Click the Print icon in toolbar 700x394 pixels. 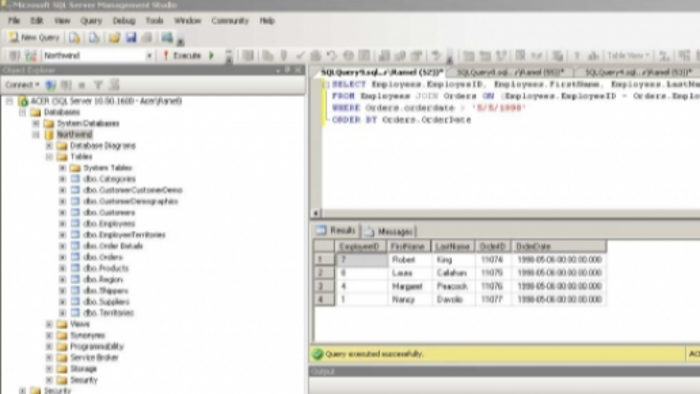coord(147,37)
